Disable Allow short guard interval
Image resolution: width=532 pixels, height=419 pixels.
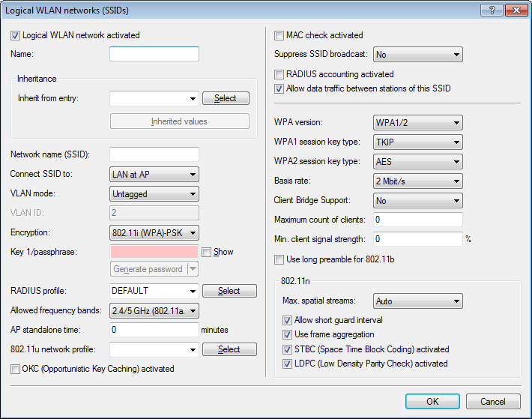tap(287, 321)
